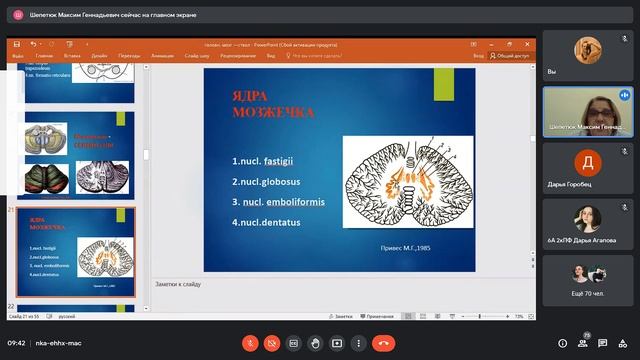
Task: Open the three-dot more options menu
Action: click(x=358, y=343)
